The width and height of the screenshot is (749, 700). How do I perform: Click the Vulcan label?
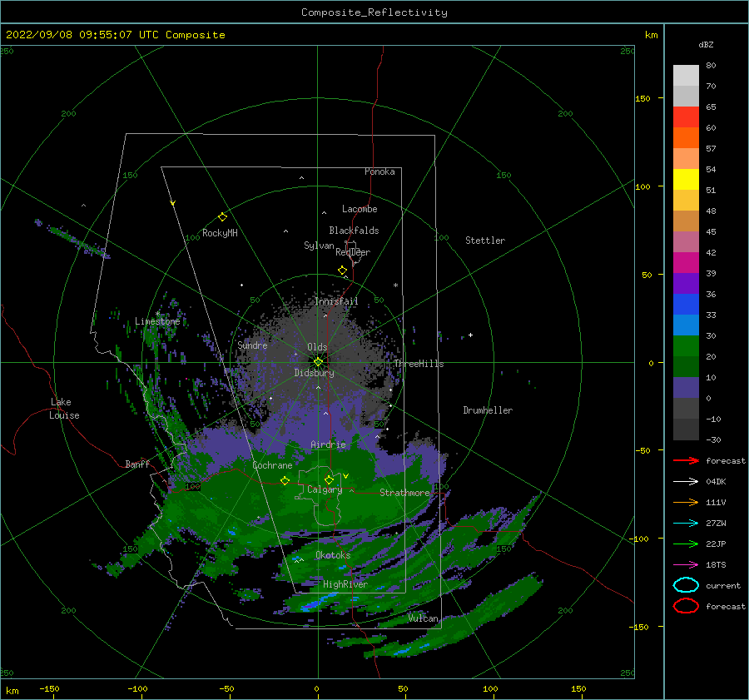[424, 618]
